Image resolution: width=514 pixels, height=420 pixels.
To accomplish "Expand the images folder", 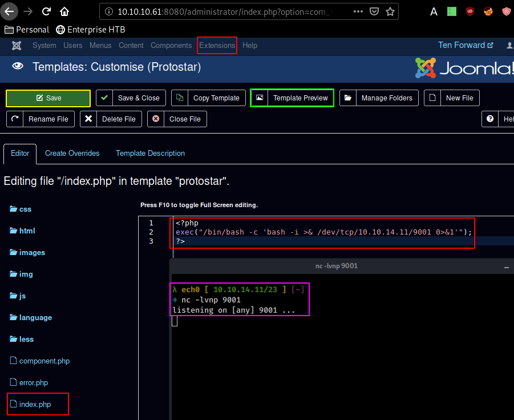I will [27, 252].
